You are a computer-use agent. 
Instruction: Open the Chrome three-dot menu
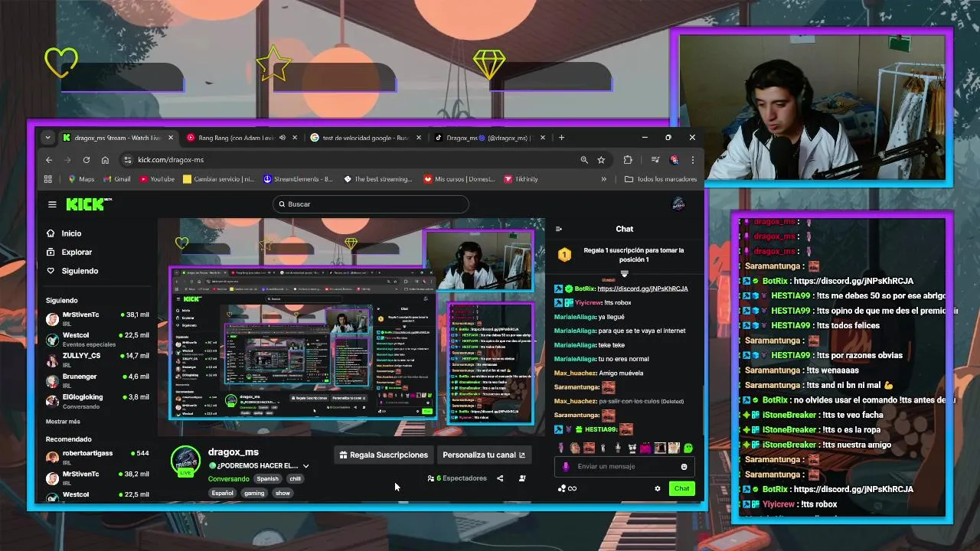click(x=692, y=160)
